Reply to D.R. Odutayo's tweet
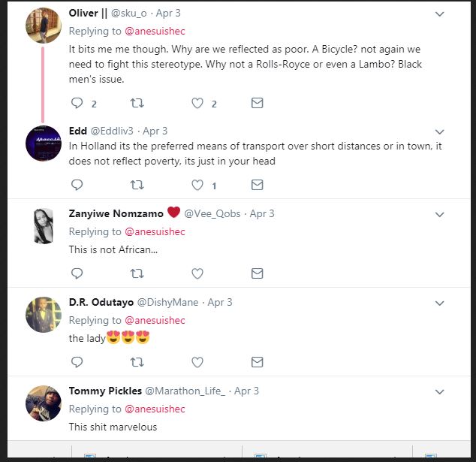Image resolution: width=476 pixels, height=462 pixels. 77,362
